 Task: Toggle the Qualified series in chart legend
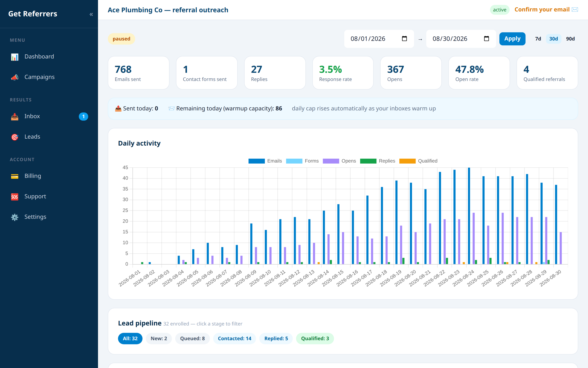pyautogui.click(x=418, y=161)
